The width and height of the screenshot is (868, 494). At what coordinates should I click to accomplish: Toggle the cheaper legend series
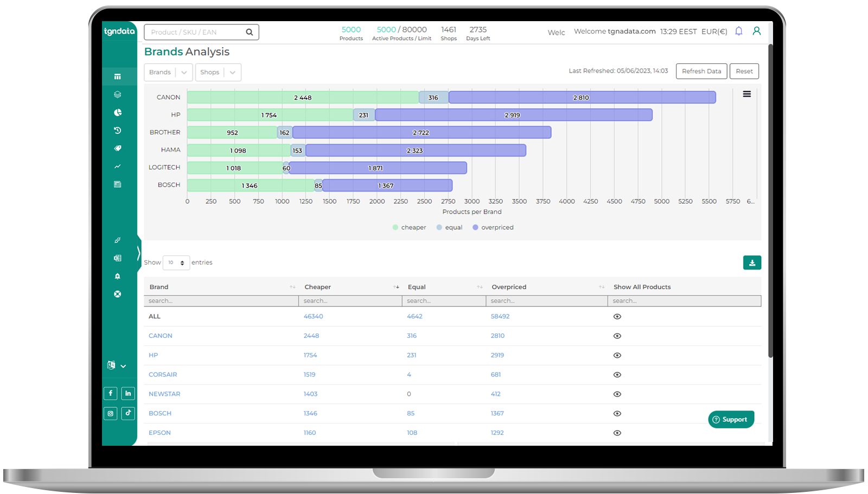(x=409, y=227)
